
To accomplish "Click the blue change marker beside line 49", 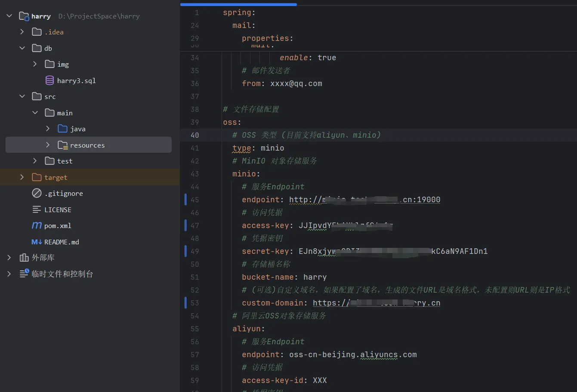I will tap(185, 251).
